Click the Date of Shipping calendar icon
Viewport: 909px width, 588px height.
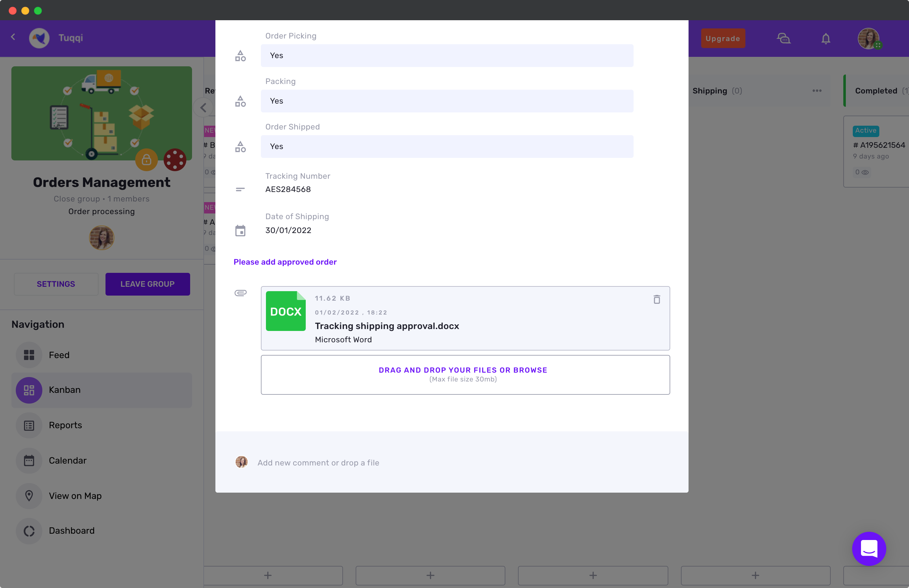pos(240,231)
